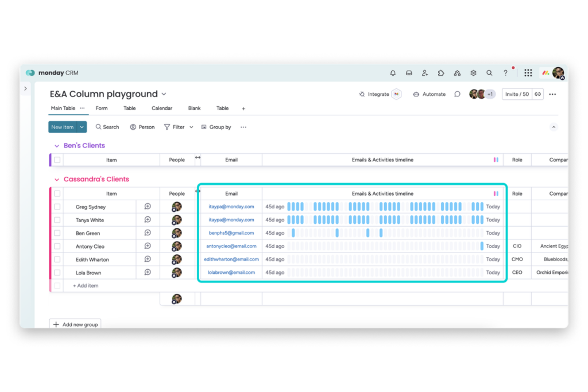Screen dimensions: 588x392
Task: Click Add new group button
Action: pos(75,324)
